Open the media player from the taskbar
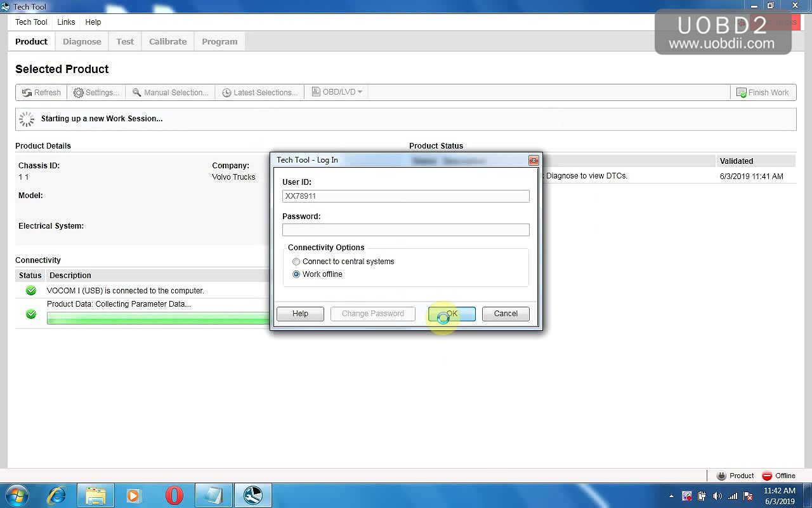The width and height of the screenshot is (812, 508). [134, 495]
